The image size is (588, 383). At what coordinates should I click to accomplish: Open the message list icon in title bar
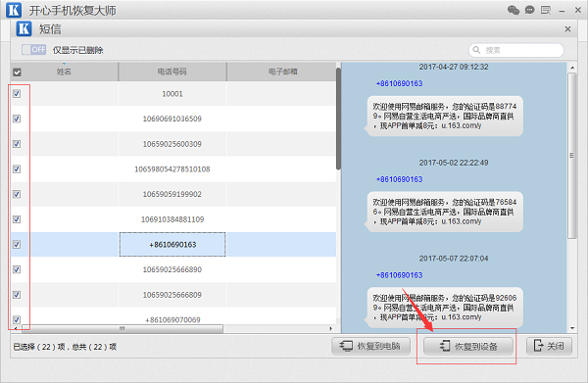point(546,10)
